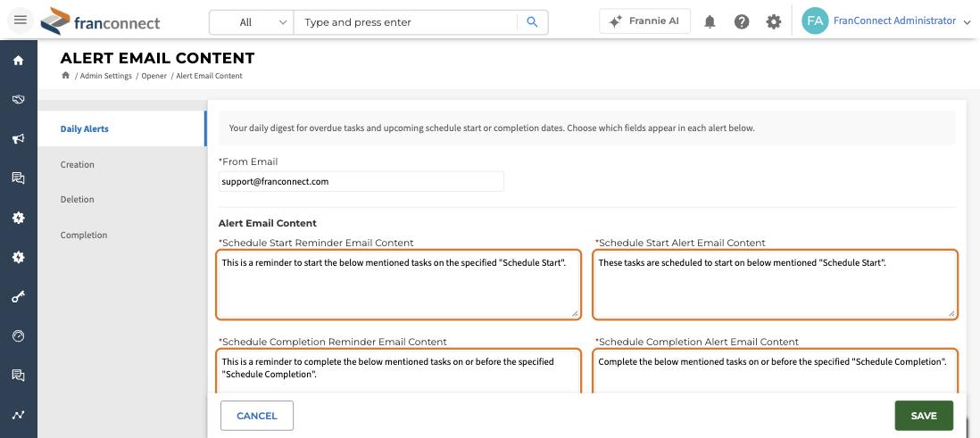This screenshot has height=438, width=980.
Task: Edit Schedule Start Alert Email Content textarea
Action: (775, 285)
